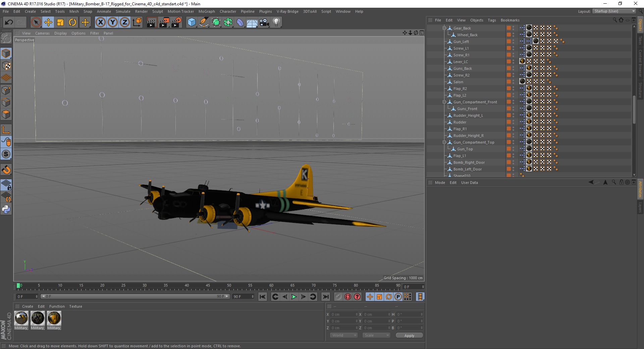
Task: Open the Scale mode dropdown
Action: (376, 335)
